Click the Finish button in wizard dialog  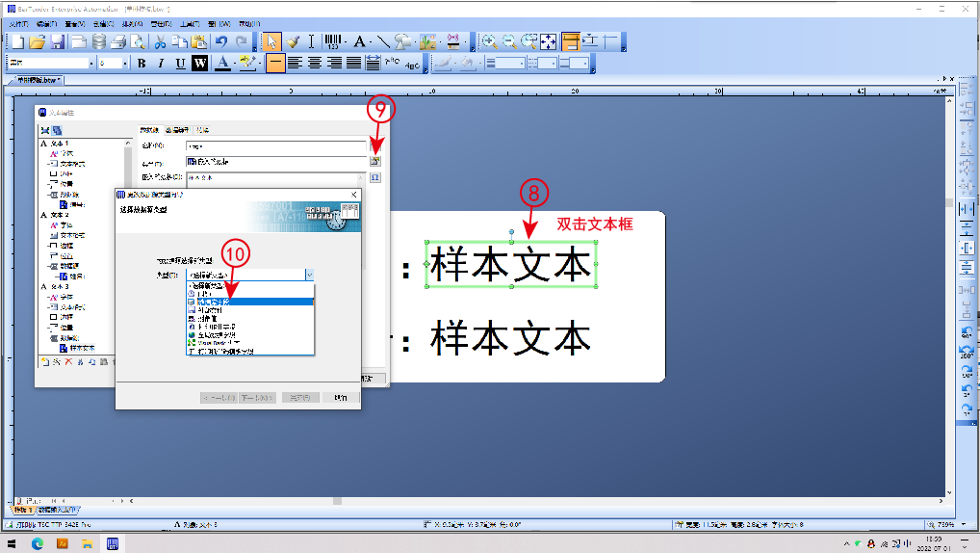click(x=300, y=397)
